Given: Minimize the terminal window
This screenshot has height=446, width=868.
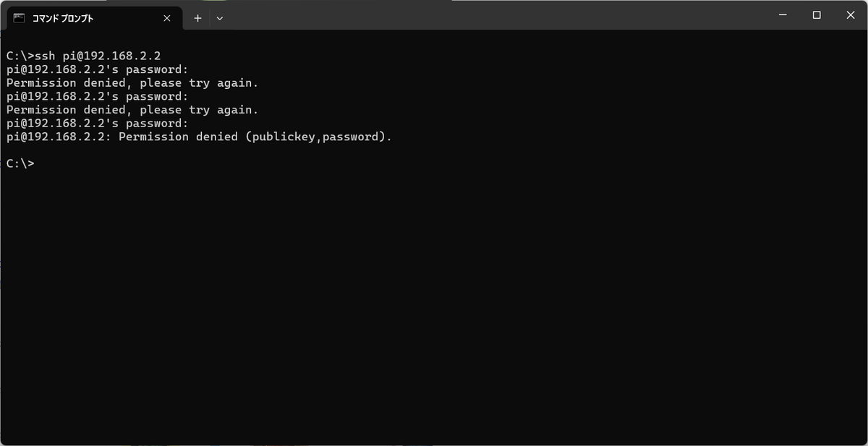Looking at the screenshot, I should [x=783, y=14].
